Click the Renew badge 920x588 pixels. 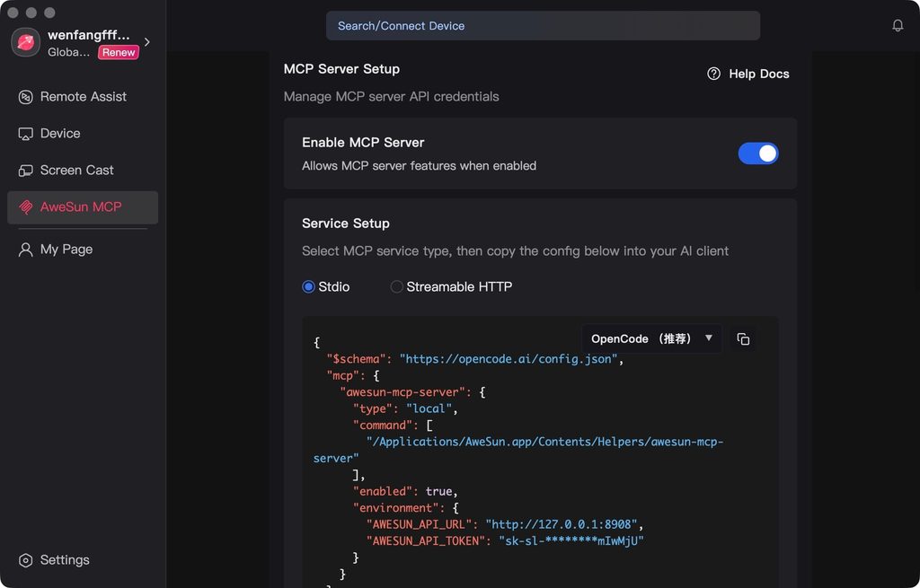click(x=119, y=52)
